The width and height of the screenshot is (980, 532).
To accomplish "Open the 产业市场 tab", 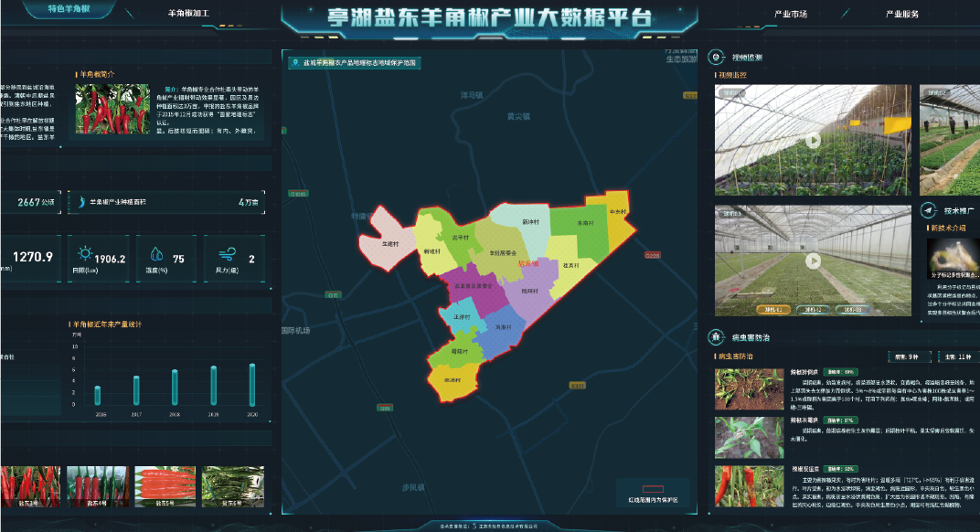I will pyautogui.click(x=790, y=15).
